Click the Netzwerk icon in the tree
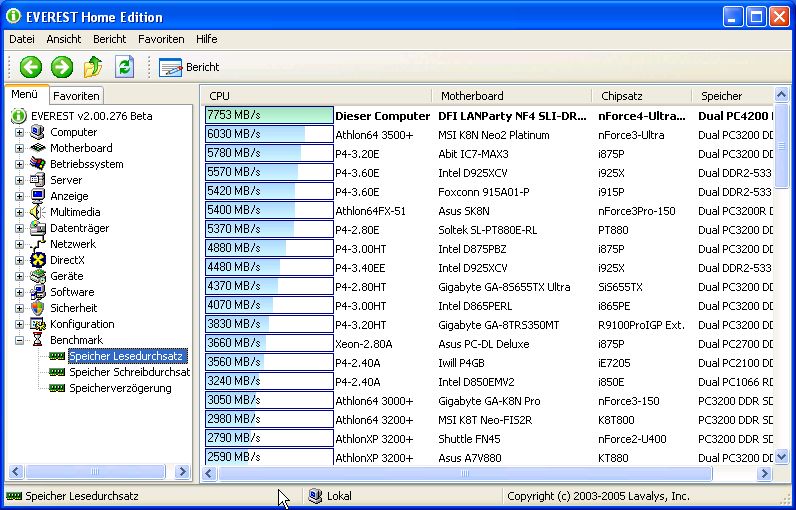This screenshot has height=510, width=796. click(x=37, y=244)
